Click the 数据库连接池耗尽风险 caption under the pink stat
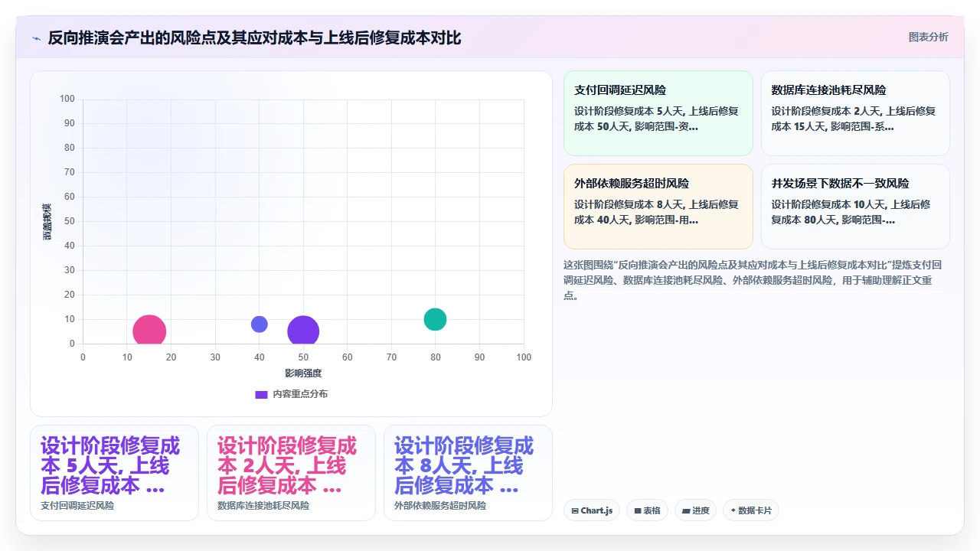Viewport: 980px width, 551px height. pos(263,506)
